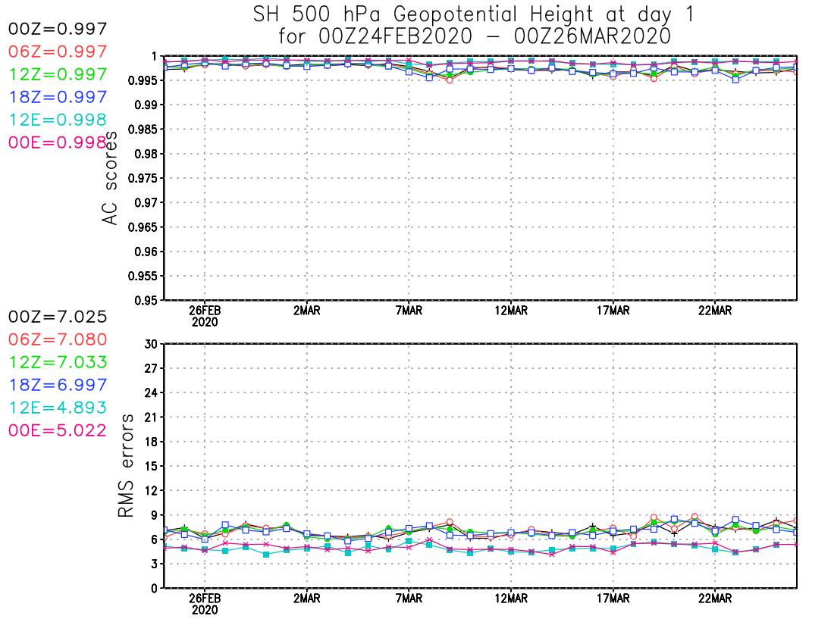
Task: Select the RMS legend entry 00E=5.022
Action: 58,430
